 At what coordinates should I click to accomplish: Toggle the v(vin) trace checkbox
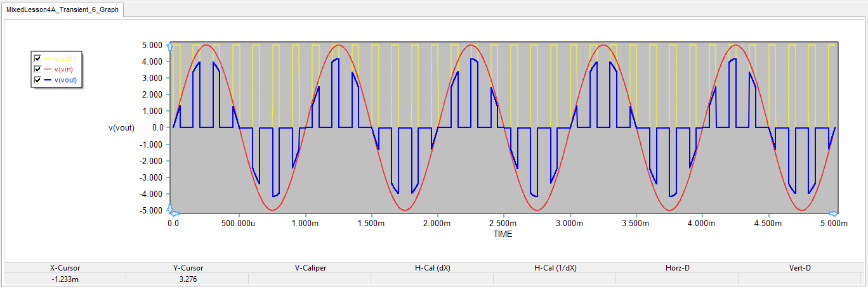[37, 68]
